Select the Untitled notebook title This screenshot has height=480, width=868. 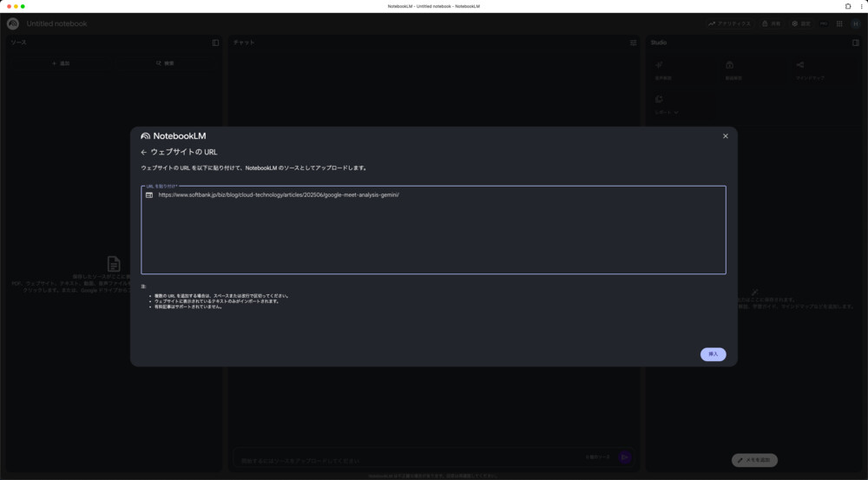(x=57, y=23)
